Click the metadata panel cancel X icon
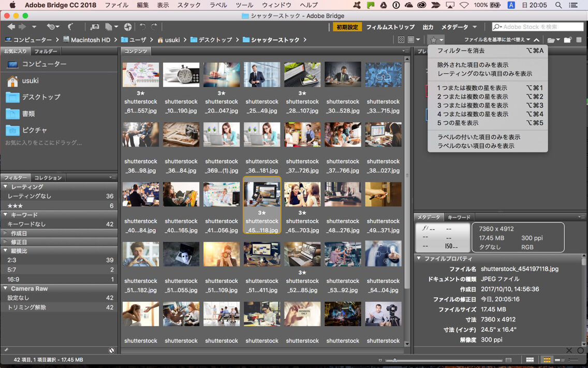 (x=569, y=350)
